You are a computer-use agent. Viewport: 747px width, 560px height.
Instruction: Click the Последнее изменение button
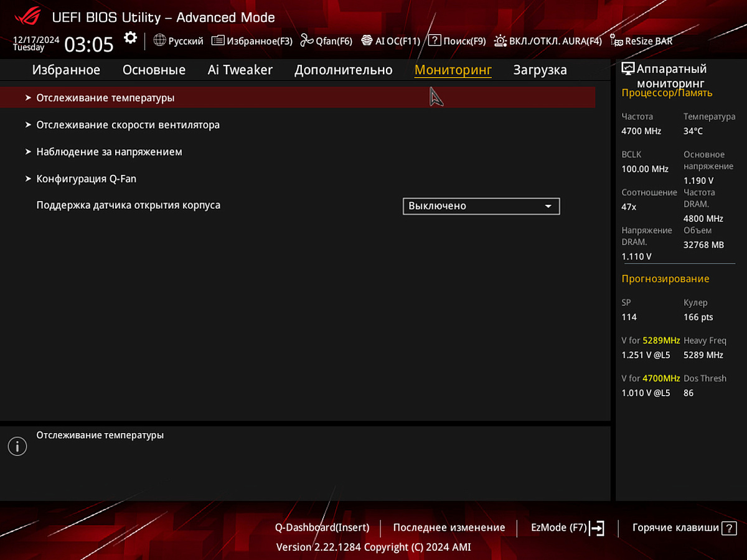(449, 528)
